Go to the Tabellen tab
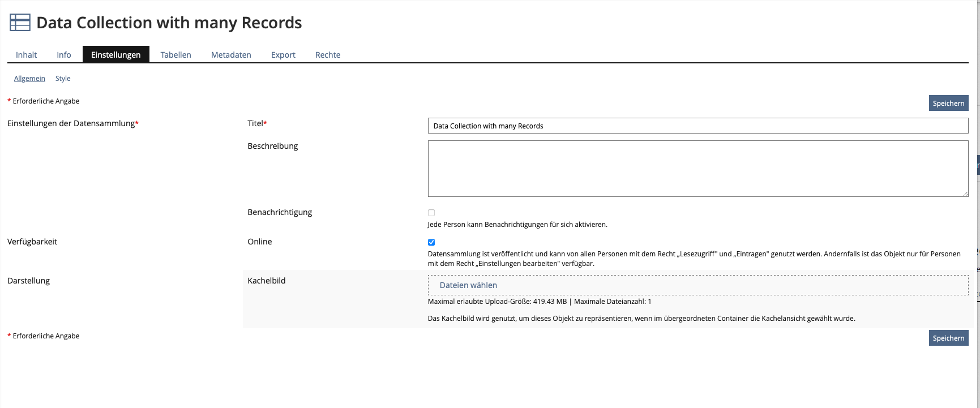980x408 pixels. tap(176, 55)
